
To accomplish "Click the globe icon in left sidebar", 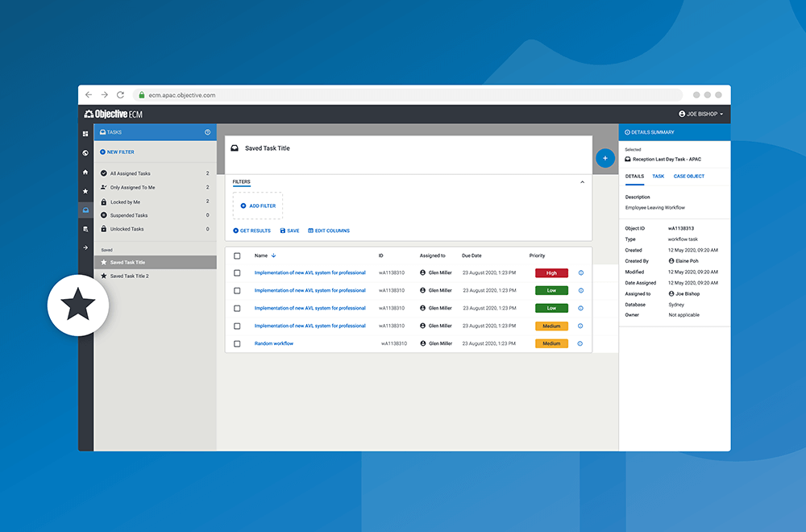I will pos(85,153).
